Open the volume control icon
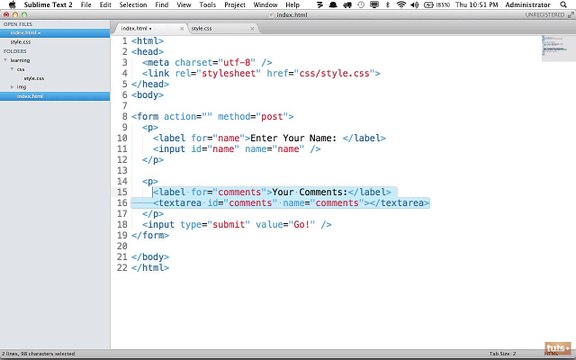This screenshot has height=360, width=576. coord(415,5)
